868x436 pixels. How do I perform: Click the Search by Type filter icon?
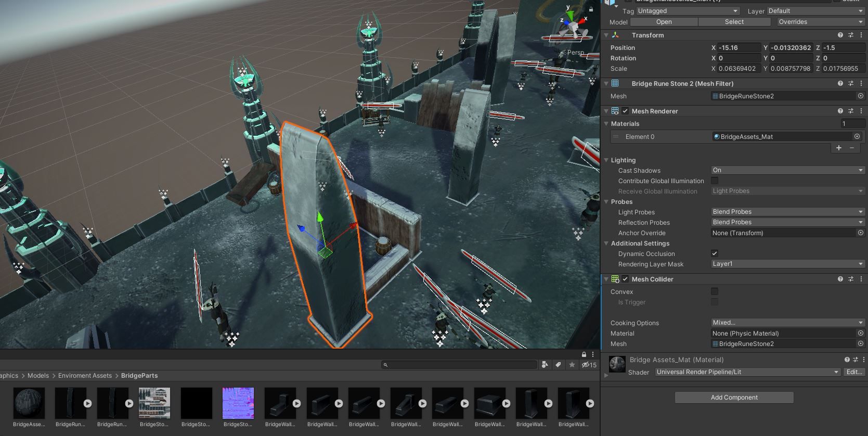pyautogui.click(x=545, y=365)
